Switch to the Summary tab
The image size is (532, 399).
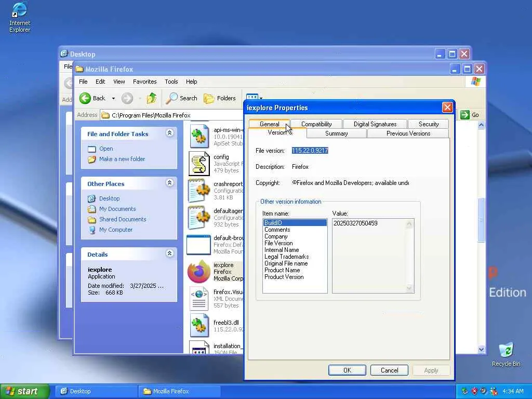(336, 134)
